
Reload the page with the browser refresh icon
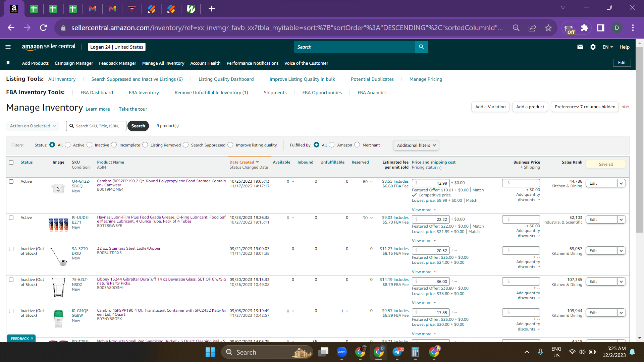43,28
